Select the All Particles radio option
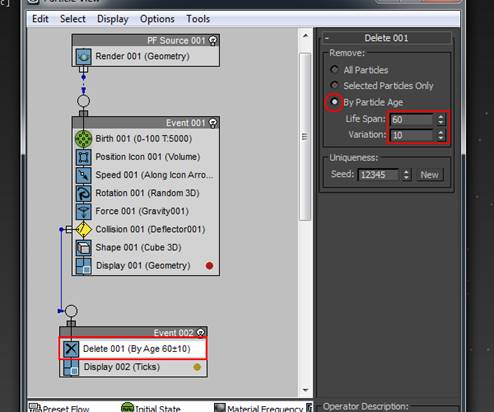Image resolution: width=494 pixels, height=412 pixels. click(334, 69)
